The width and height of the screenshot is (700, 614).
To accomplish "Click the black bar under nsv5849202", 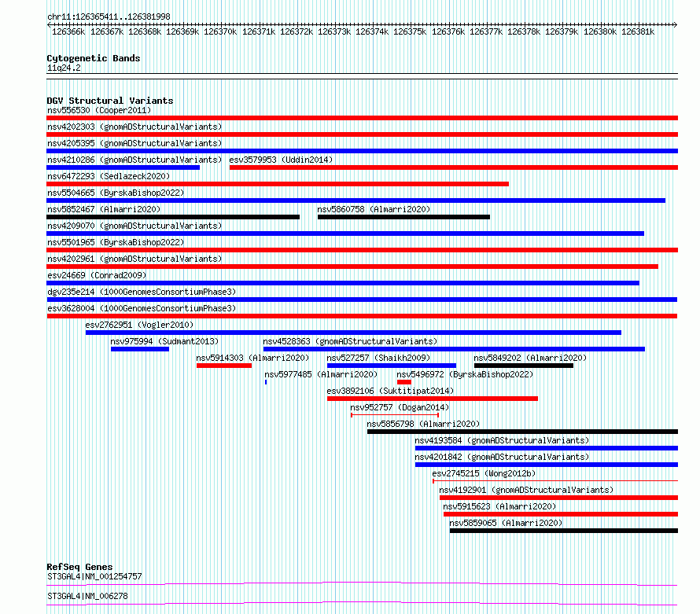I will tap(524, 366).
